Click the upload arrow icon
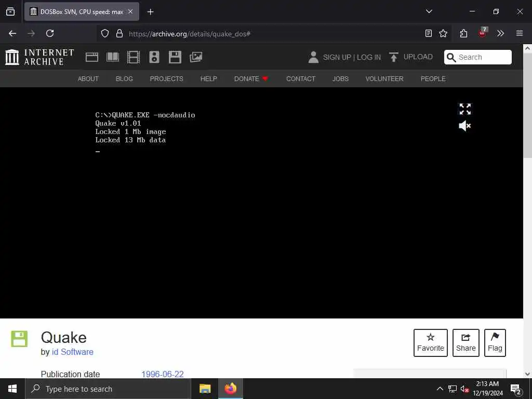The height and width of the screenshot is (399, 532). click(x=394, y=57)
